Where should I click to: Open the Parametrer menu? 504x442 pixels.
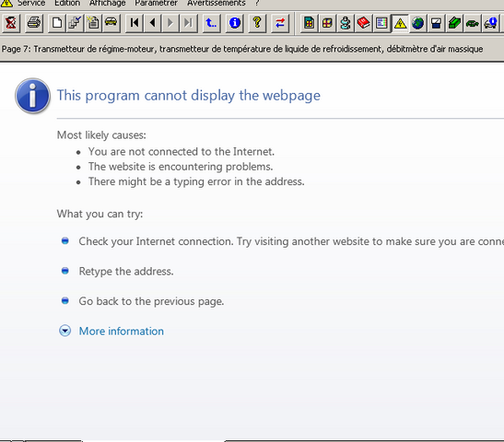point(157,3)
